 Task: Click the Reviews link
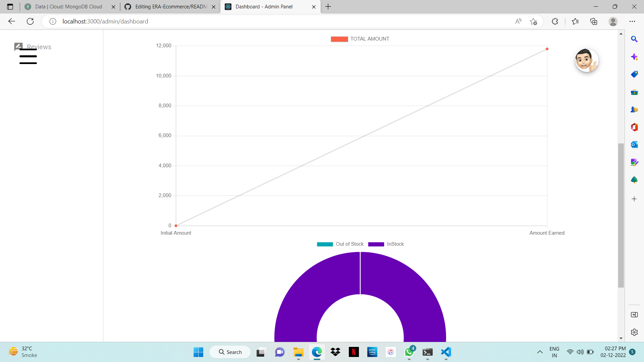pyautogui.click(x=39, y=47)
